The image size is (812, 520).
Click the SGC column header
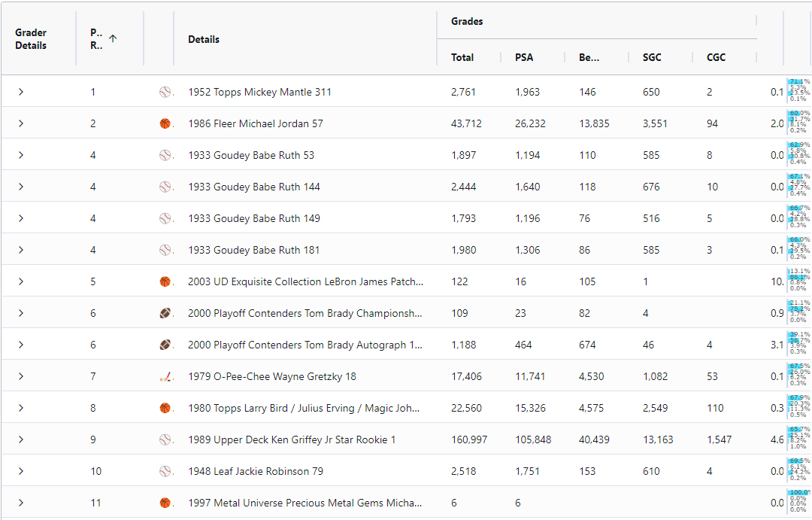click(652, 57)
